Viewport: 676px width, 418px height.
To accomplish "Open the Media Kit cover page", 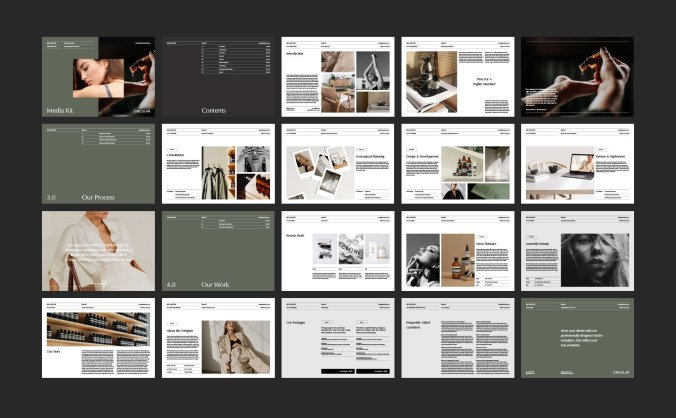I will 98,78.
